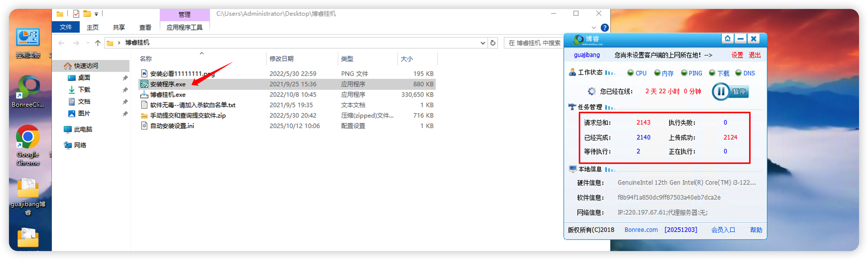Image resolution: width=868 pixels, height=260 pixels.
Task: Click the home icon in Bonree title bar
Action: (727, 39)
